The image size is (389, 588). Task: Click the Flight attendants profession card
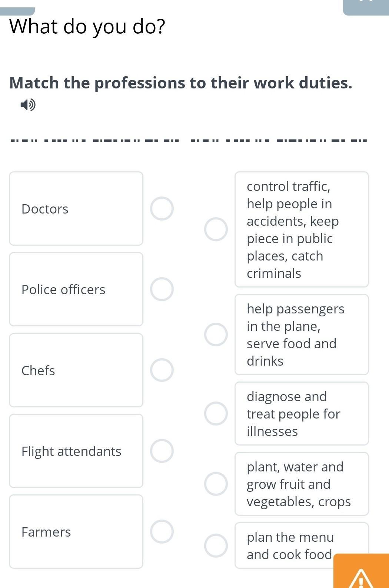click(x=76, y=451)
